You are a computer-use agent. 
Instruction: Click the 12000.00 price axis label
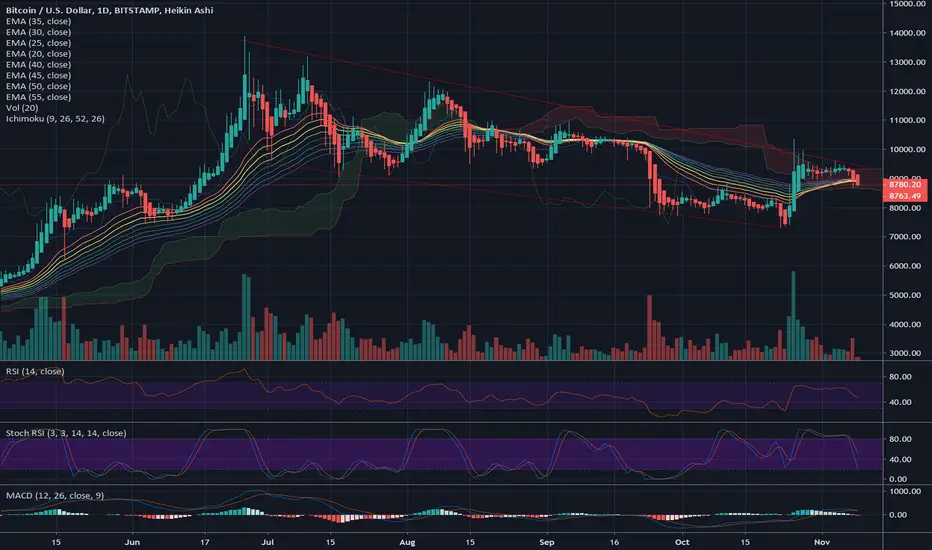(908, 92)
